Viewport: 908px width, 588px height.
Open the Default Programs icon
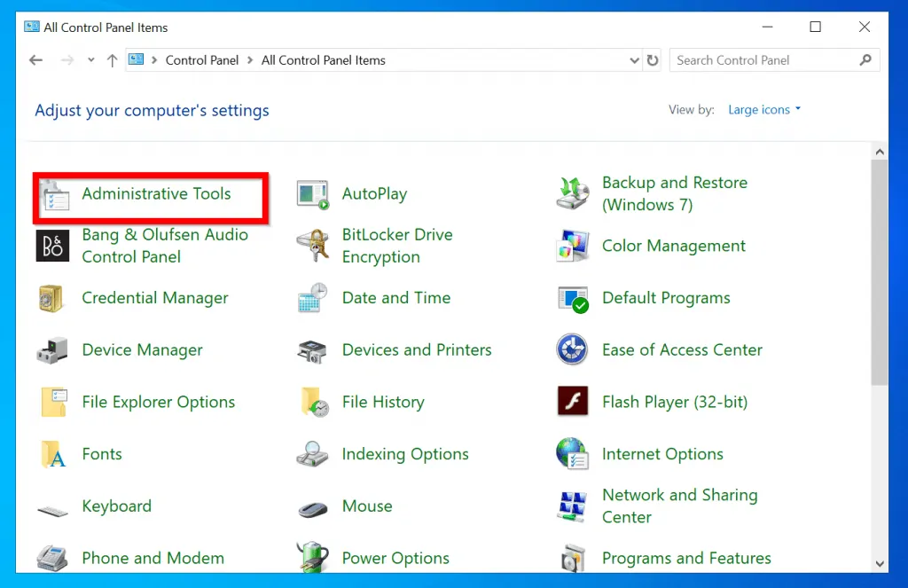pos(573,299)
